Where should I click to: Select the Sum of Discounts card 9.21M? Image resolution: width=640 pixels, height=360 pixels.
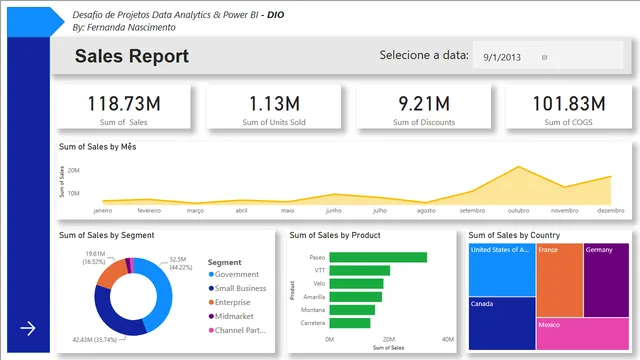424,107
